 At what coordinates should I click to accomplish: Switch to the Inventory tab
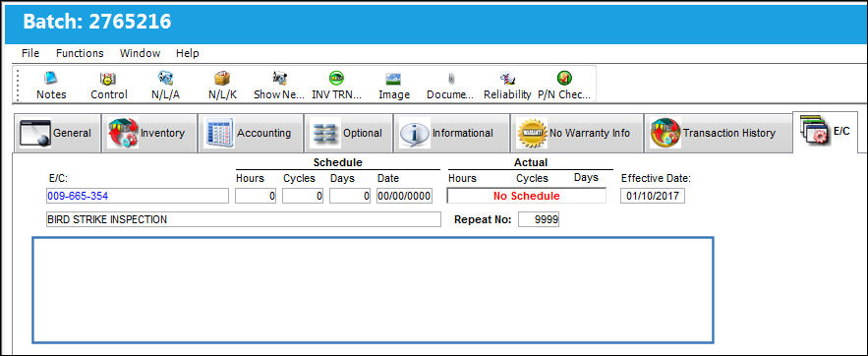(x=149, y=133)
